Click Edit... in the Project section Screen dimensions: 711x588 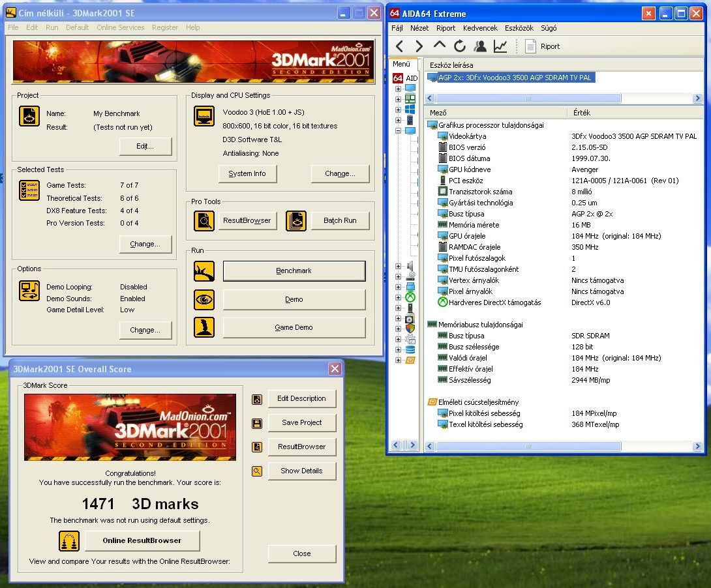145,146
